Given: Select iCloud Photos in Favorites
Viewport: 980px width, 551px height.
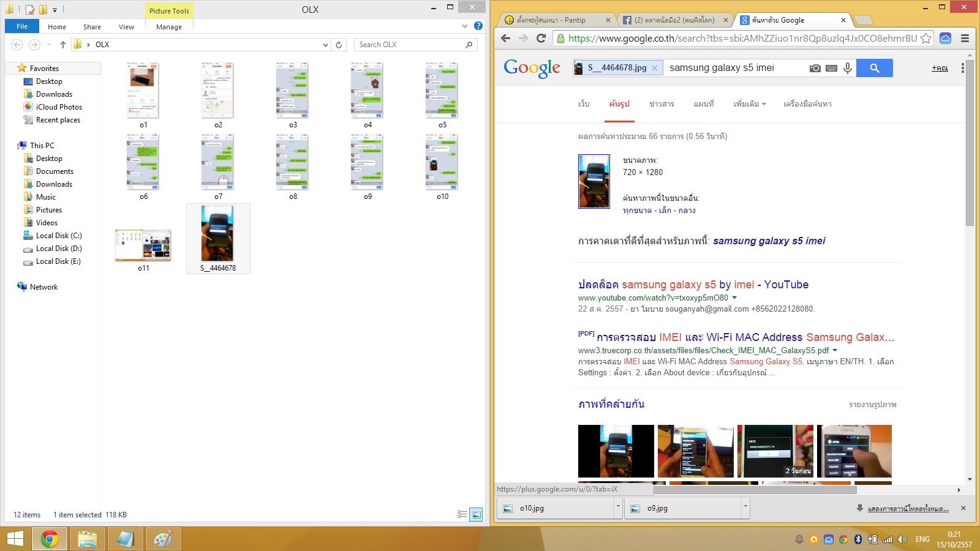Looking at the screenshot, I should (59, 107).
